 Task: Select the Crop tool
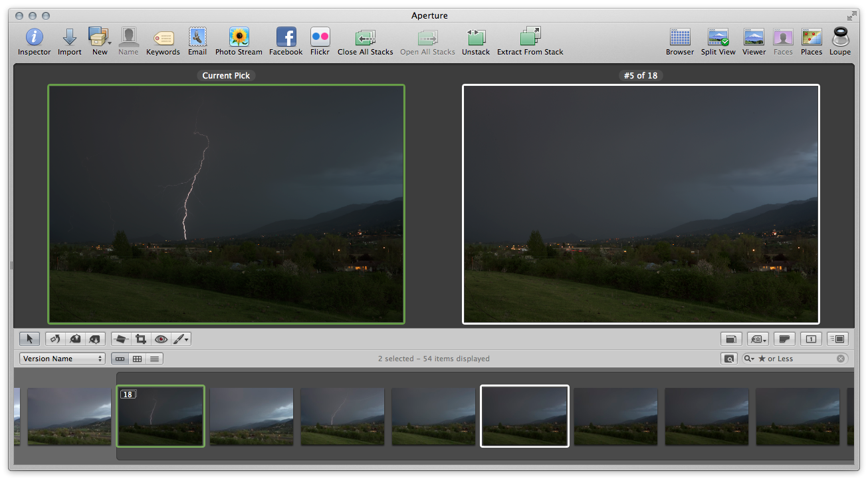coord(141,339)
